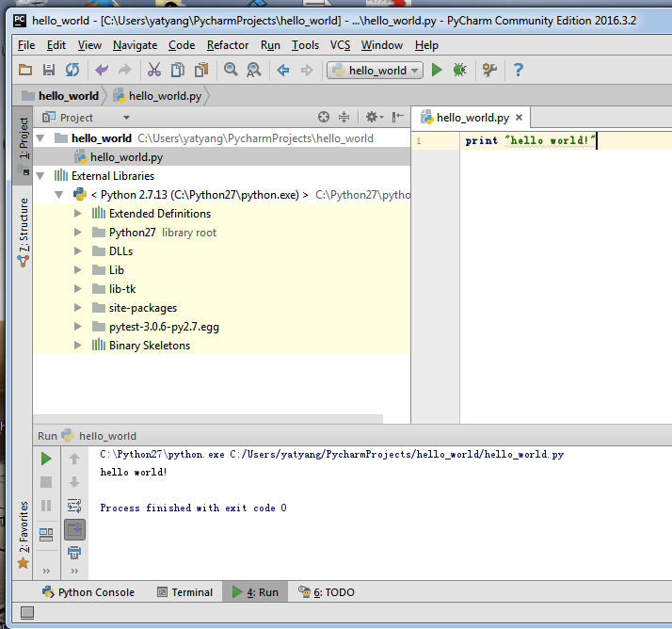This screenshot has width=672, height=629.
Task: Click the Pause output icon in Run panel
Action: point(46,506)
